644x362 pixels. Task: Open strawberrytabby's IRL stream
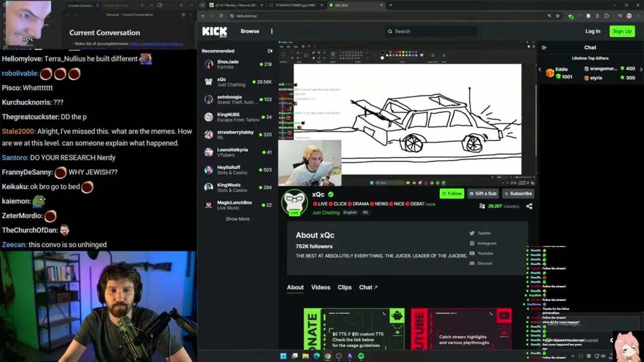(x=237, y=135)
